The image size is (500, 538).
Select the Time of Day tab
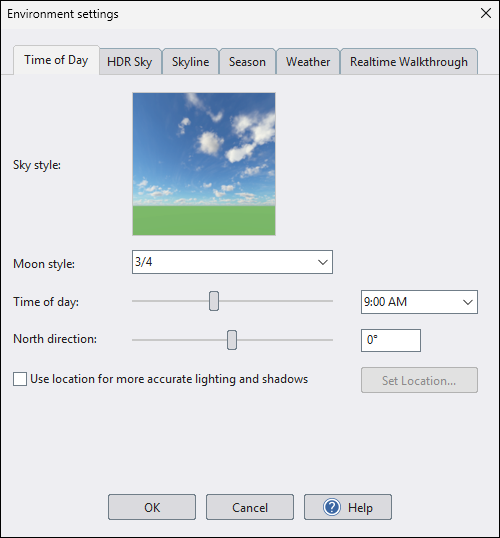pyautogui.click(x=56, y=60)
